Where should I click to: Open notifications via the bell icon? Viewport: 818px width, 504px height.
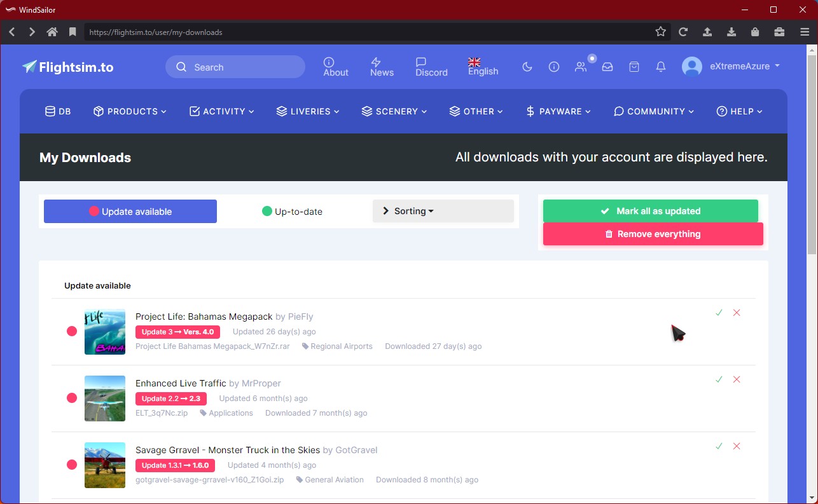pos(661,67)
